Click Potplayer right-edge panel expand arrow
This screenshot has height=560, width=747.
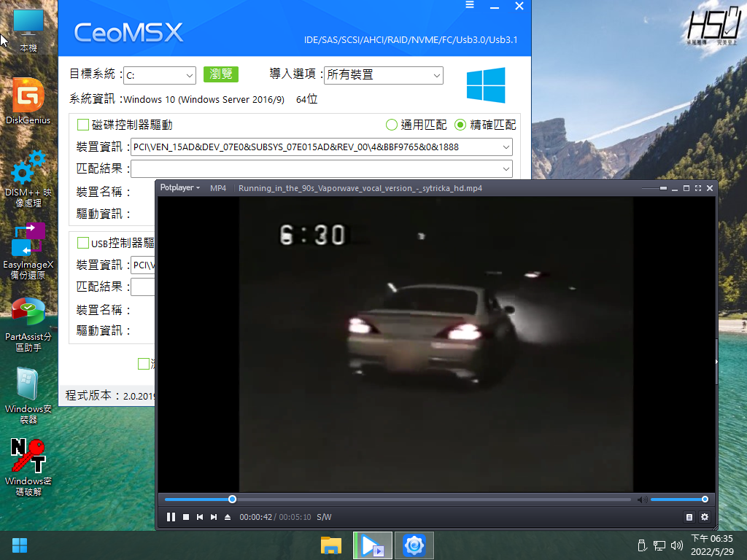coord(716,362)
